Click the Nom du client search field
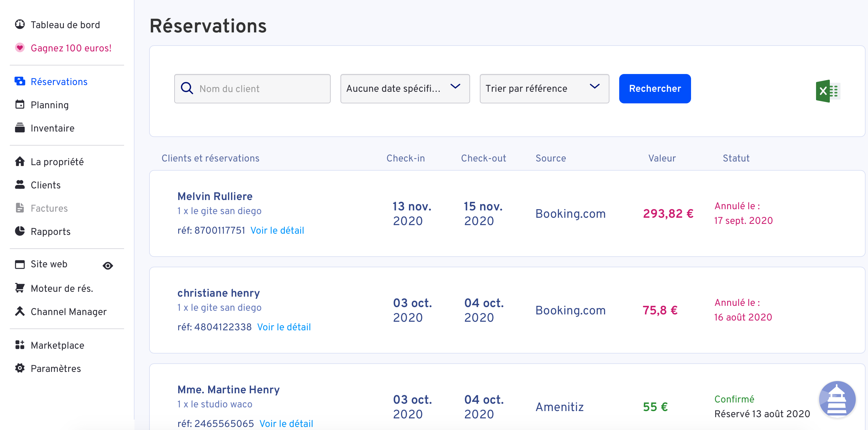Viewport: 868px width, 430px height. [252, 89]
